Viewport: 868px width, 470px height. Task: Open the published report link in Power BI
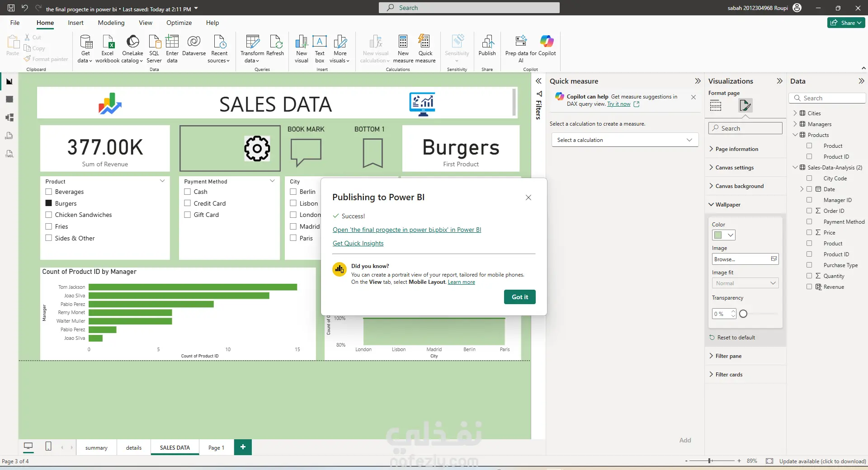pyautogui.click(x=407, y=230)
